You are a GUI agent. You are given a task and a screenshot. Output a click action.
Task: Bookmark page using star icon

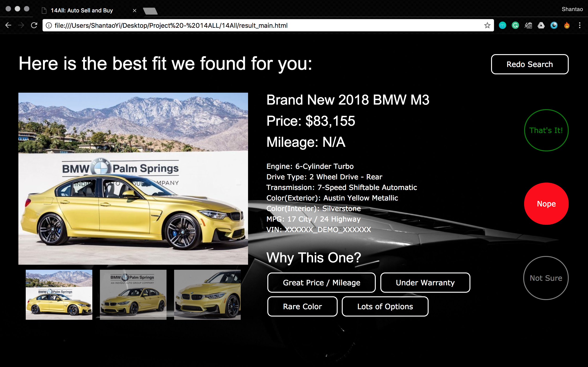pos(487,25)
